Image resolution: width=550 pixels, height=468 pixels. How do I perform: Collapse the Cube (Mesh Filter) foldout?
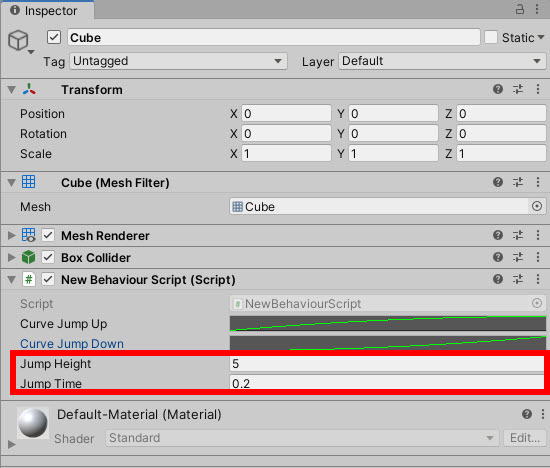click(12, 183)
